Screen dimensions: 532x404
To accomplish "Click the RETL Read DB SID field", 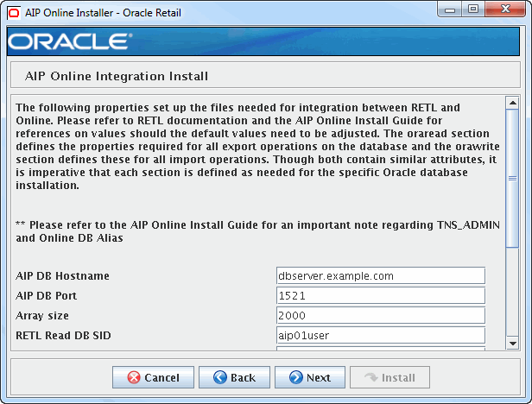I will pyautogui.click(x=381, y=336).
